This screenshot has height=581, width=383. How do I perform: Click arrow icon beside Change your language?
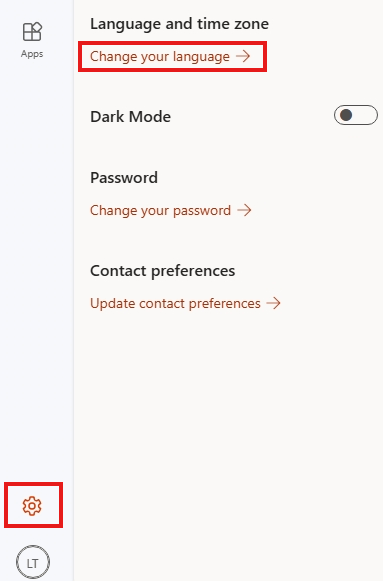[243, 56]
